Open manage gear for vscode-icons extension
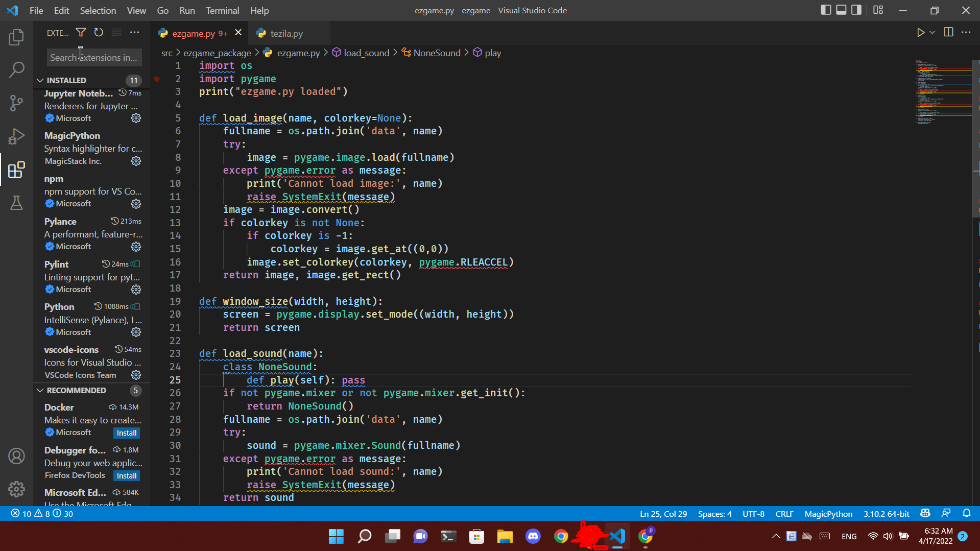This screenshot has height=551, width=980. point(136,375)
